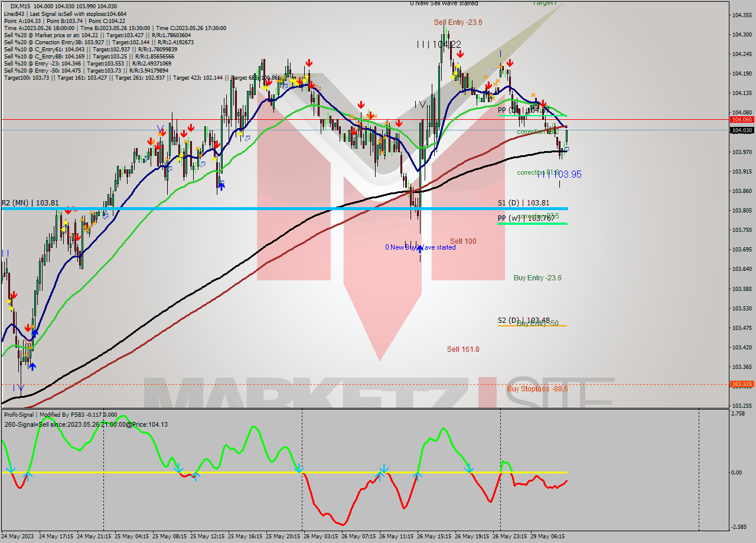The image size is (756, 543).
Task: Click the 103.805 price axis value
Action: [x=742, y=211]
